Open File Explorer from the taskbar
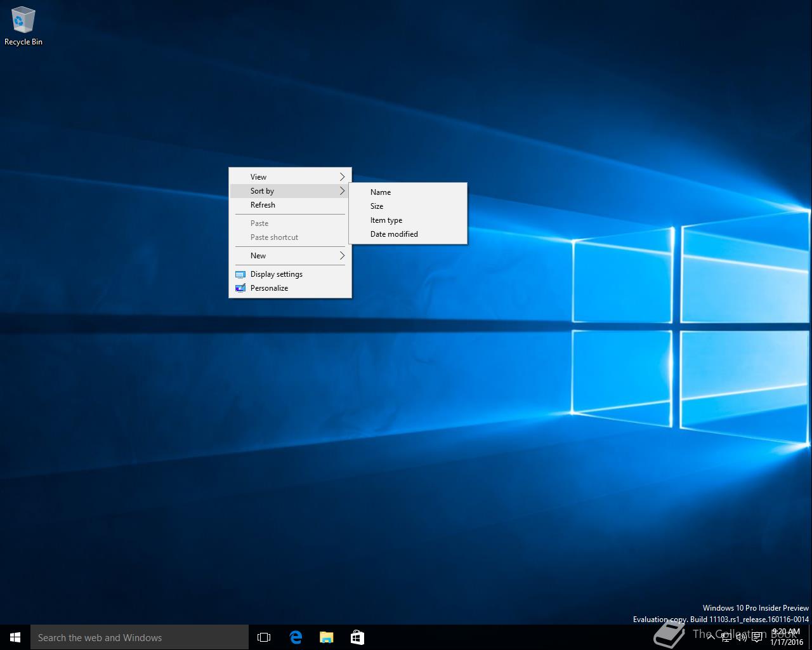The width and height of the screenshot is (812, 650). (326, 637)
